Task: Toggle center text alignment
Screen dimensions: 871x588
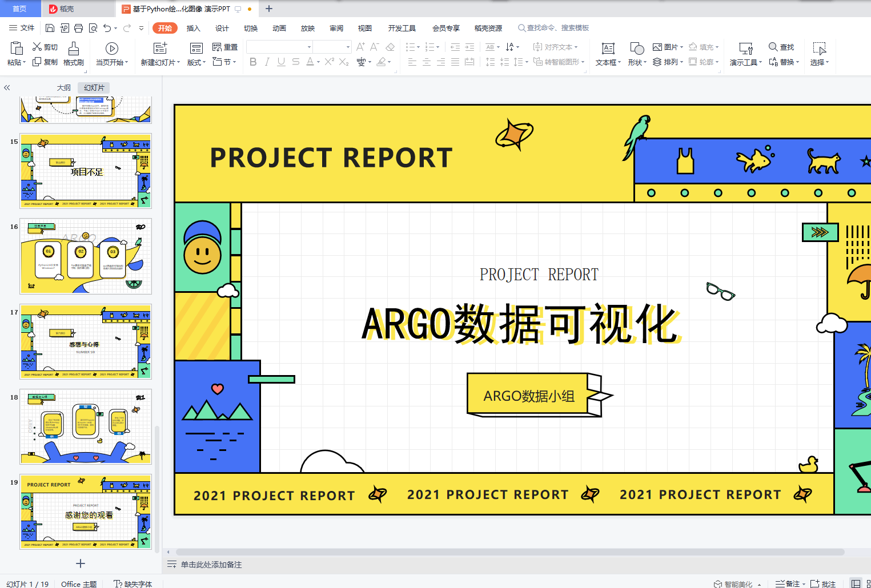Action: tap(427, 62)
